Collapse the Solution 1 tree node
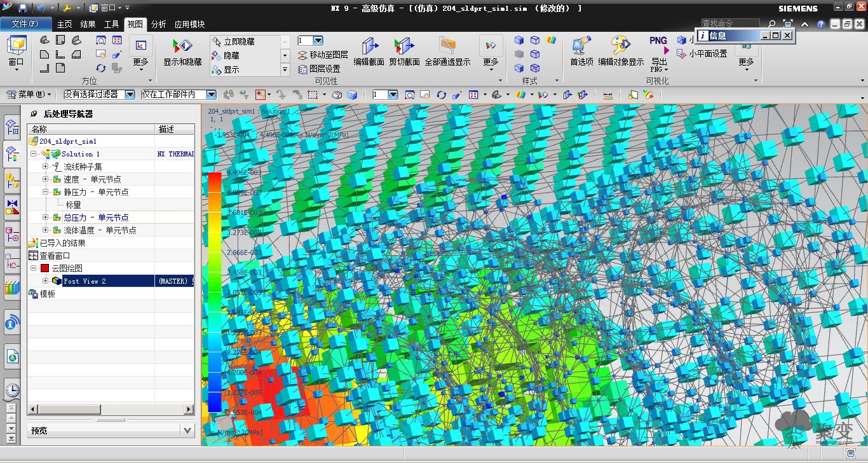 (x=34, y=154)
